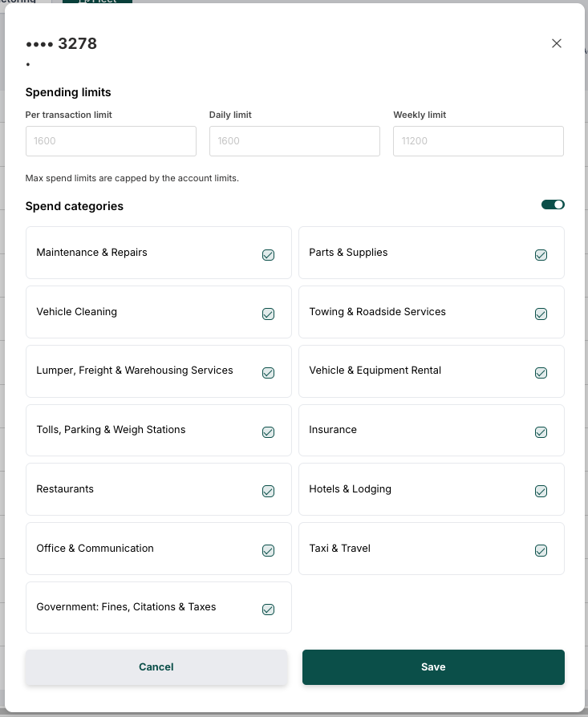Deselect Lumper, Freight & Warehousing Services
The image size is (588, 717).
[x=268, y=373]
